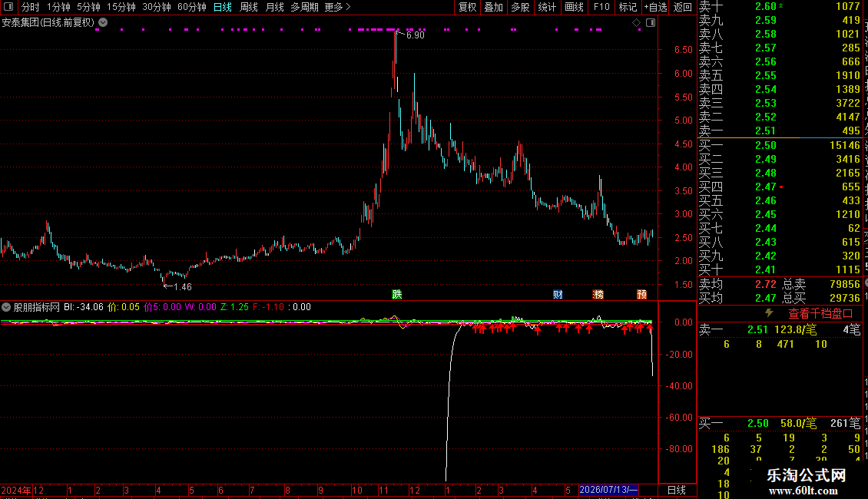Expand the 更多 periods menu

click(338, 7)
